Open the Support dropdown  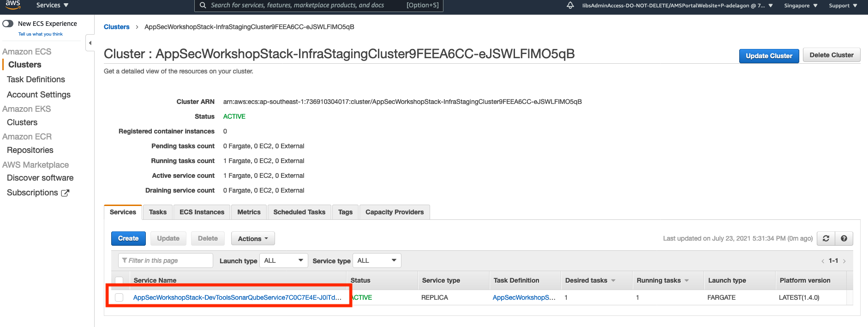pyautogui.click(x=843, y=6)
